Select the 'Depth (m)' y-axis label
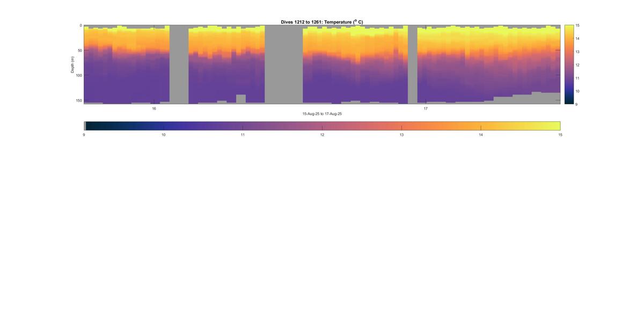The width and height of the screenshot is (644, 334). tap(72, 64)
